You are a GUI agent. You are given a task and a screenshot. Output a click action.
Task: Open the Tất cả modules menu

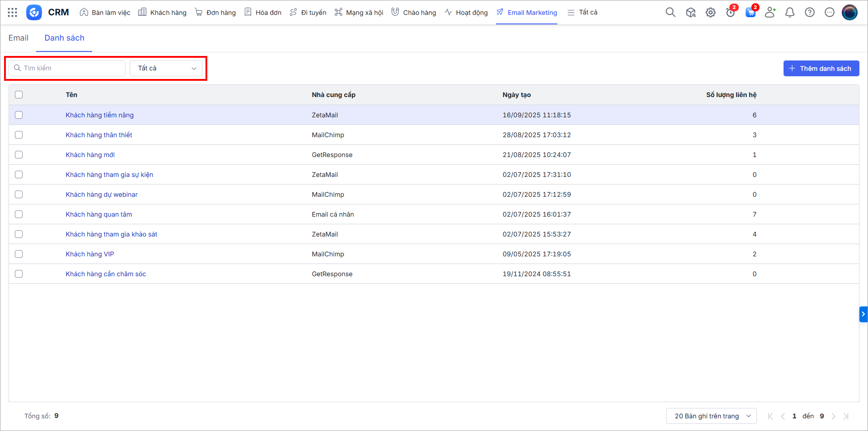tap(583, 13)
